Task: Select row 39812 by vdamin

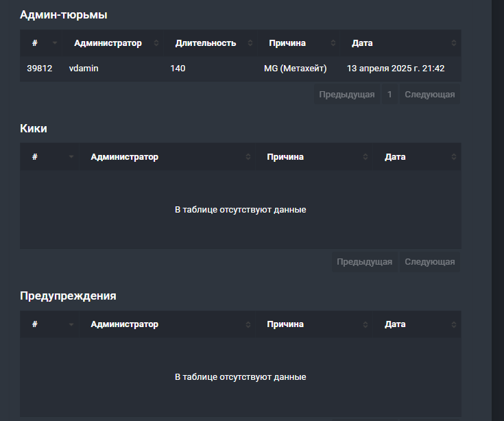Action: [241, 69]
